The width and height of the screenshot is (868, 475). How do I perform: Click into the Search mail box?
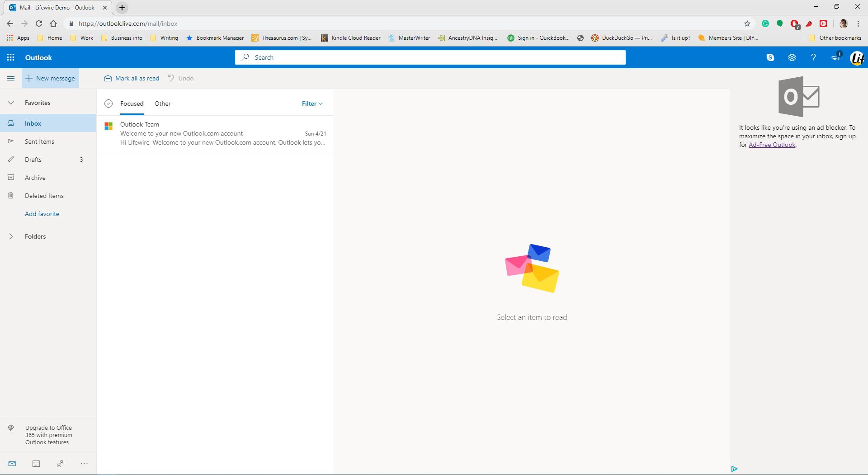[430, 57]
